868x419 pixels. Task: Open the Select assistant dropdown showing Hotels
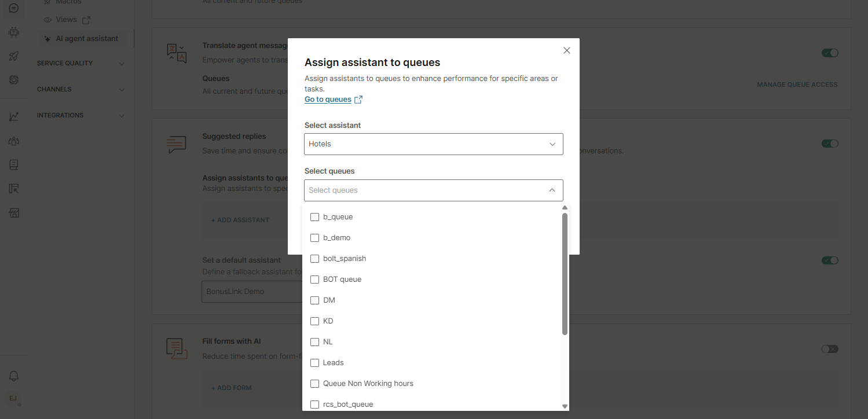pos(433,144)
